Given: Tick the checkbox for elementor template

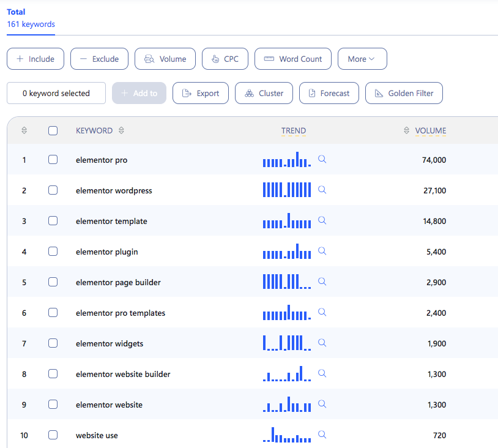Looking at the screenshot, I should coord(53,220).
